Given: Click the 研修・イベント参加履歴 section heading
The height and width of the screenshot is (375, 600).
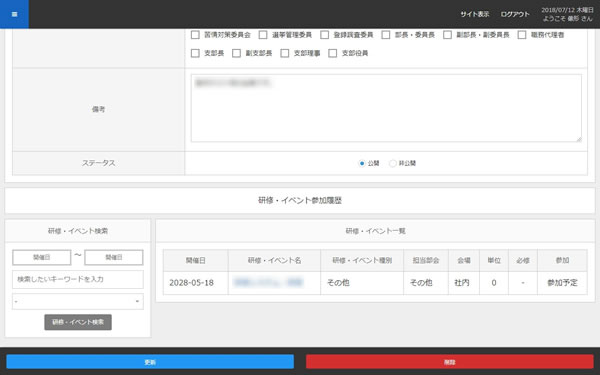Looking at the screenshot, I should point(300,201).
